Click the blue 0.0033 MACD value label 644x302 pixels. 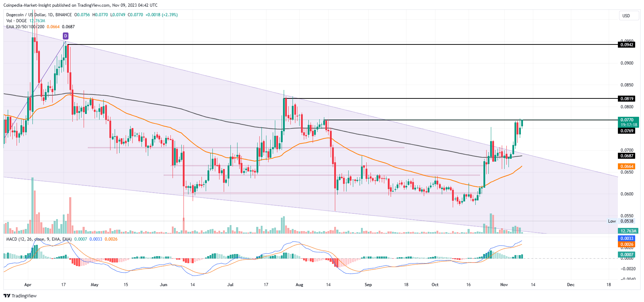[627, 238]
